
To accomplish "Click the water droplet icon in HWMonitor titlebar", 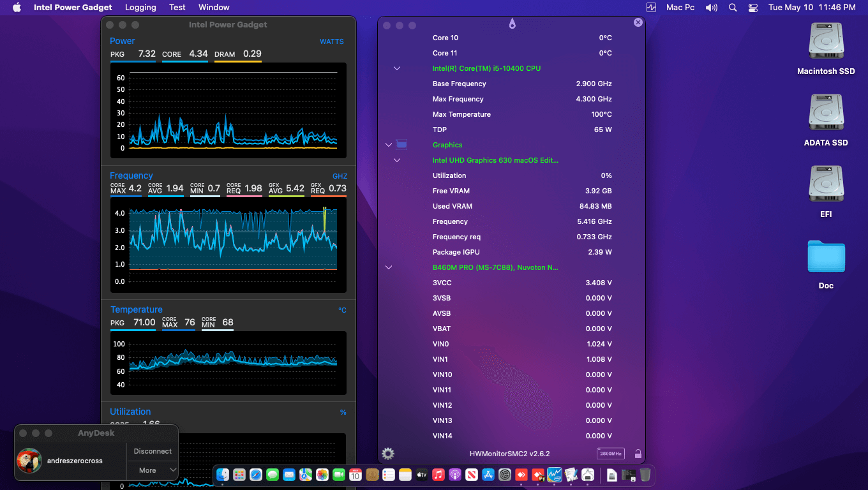I will pyautogui.click(x=513, y=22).
